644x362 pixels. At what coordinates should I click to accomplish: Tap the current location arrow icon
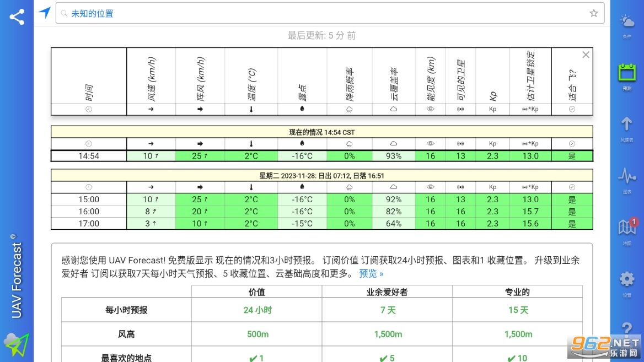point(45,13)
